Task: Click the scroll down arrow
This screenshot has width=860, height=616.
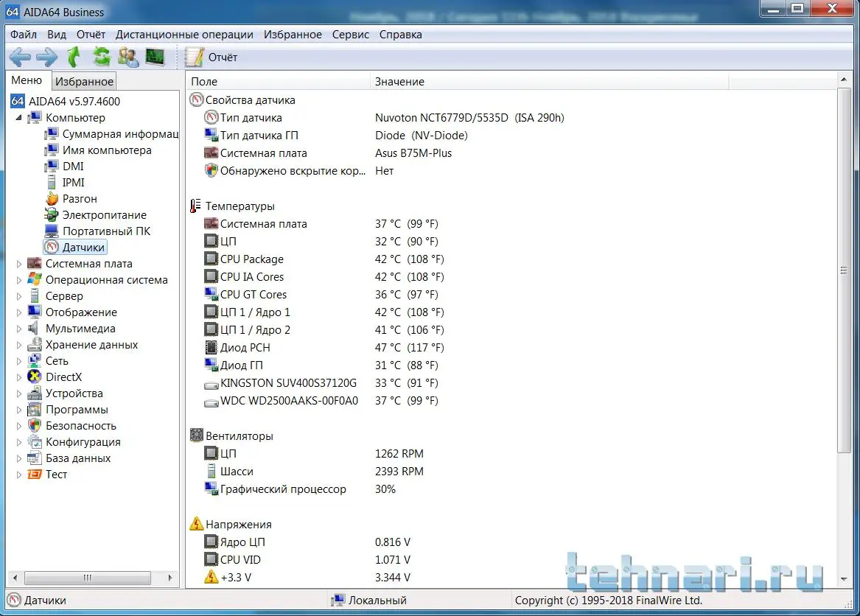Action: coord(844,578)
